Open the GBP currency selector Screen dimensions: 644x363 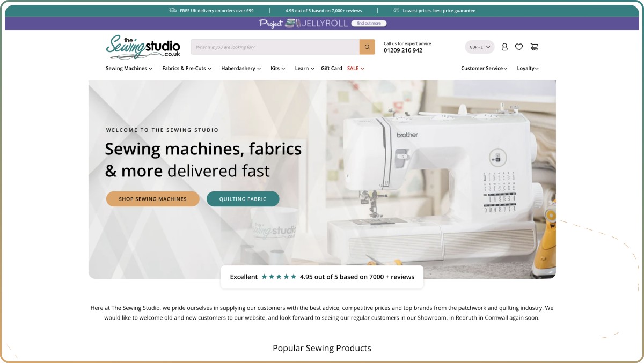pos(479,47)
